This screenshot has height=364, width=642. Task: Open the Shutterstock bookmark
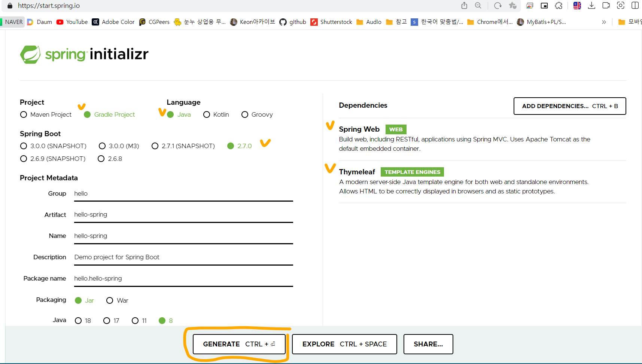[x=331, y=22]
